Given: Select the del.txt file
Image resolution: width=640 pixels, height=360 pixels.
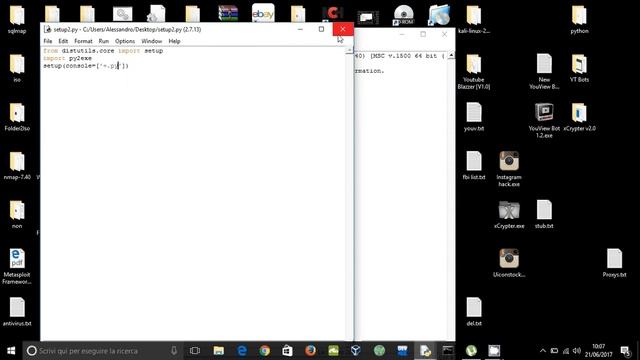Looking at the screenshot, I should pos(473,312).
